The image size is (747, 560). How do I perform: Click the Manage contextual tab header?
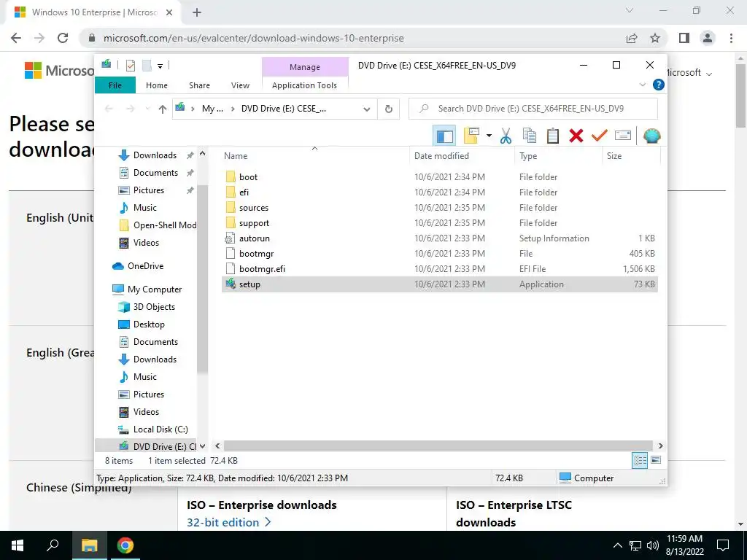pos(305,67)
